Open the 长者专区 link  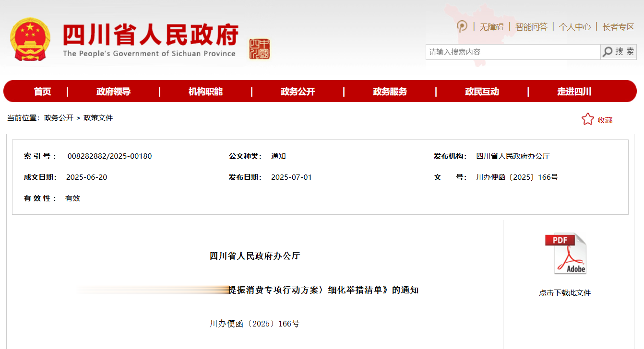click(x=619, y=27)
